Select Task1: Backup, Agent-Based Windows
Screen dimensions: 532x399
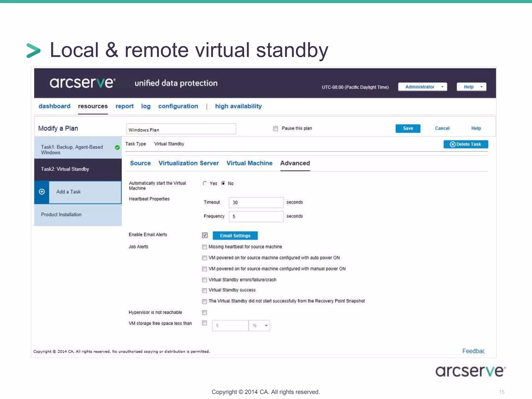78,148
